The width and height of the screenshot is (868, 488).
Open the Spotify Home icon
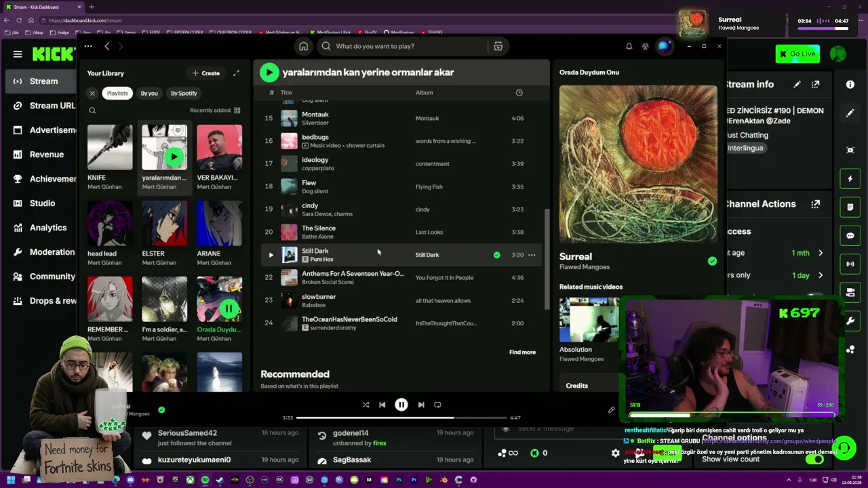303,46
